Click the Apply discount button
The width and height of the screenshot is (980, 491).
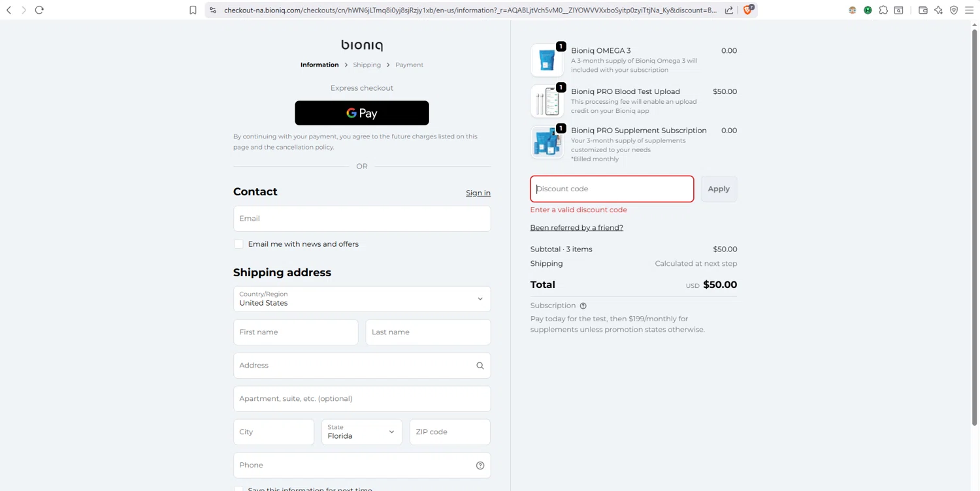tap(719, 189)
